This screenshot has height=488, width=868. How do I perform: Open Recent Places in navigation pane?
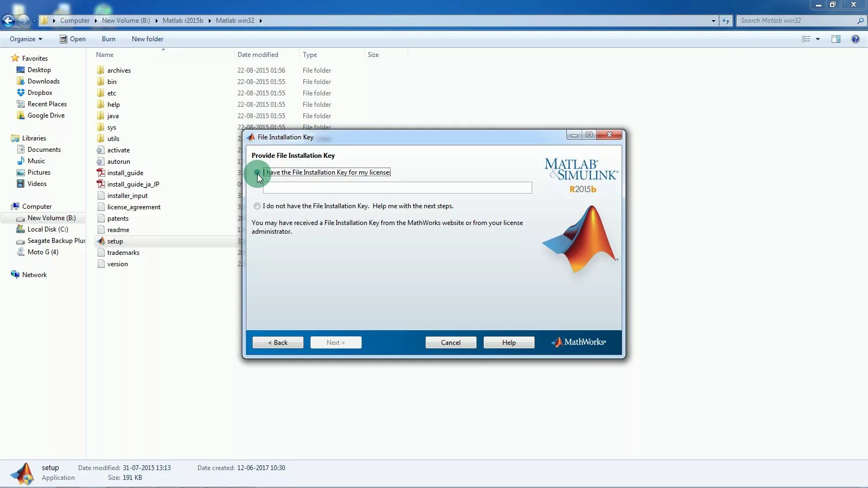coord(47,104)
